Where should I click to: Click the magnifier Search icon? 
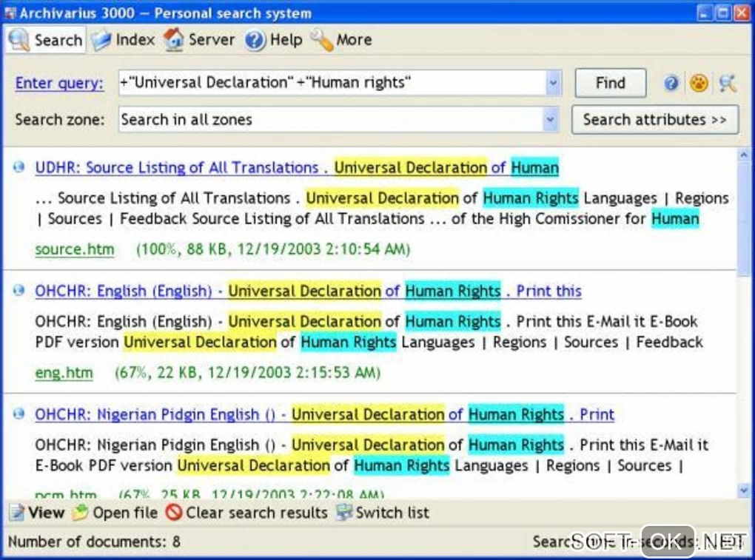click(x=19, y=40)
